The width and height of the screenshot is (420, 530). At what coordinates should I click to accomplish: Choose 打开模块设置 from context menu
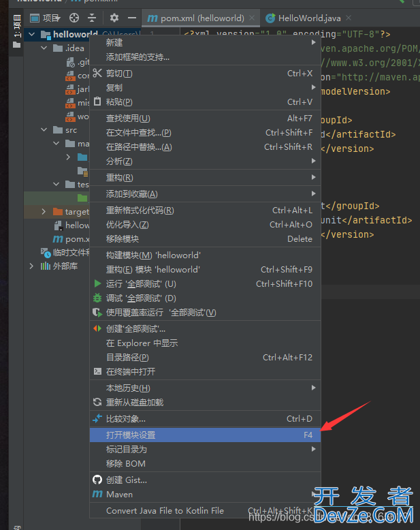206,435
